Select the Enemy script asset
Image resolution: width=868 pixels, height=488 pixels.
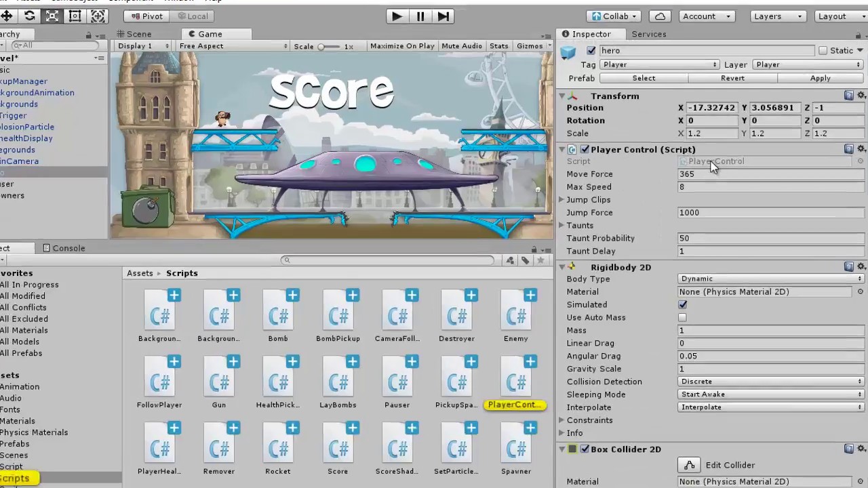(x=515, y=316)
